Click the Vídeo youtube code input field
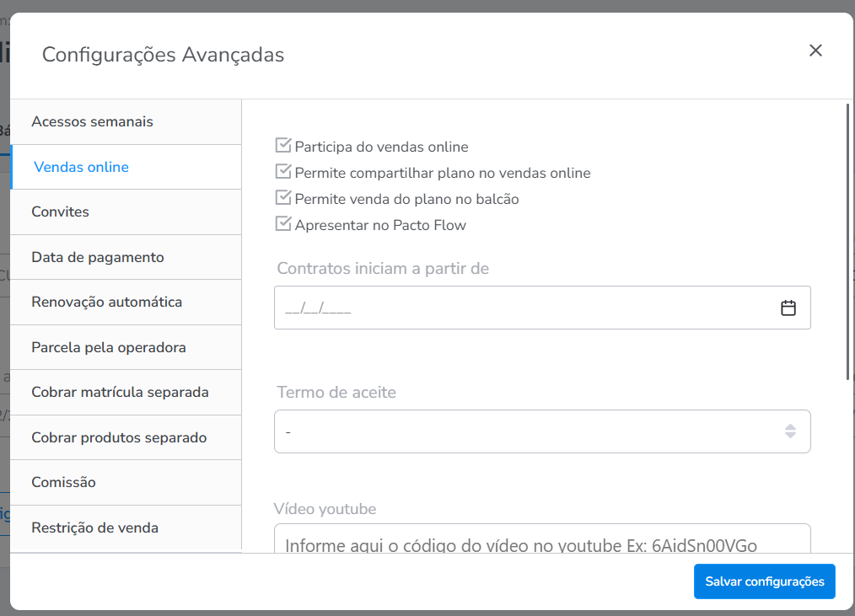855x616 pixels. tap(541, 542)
